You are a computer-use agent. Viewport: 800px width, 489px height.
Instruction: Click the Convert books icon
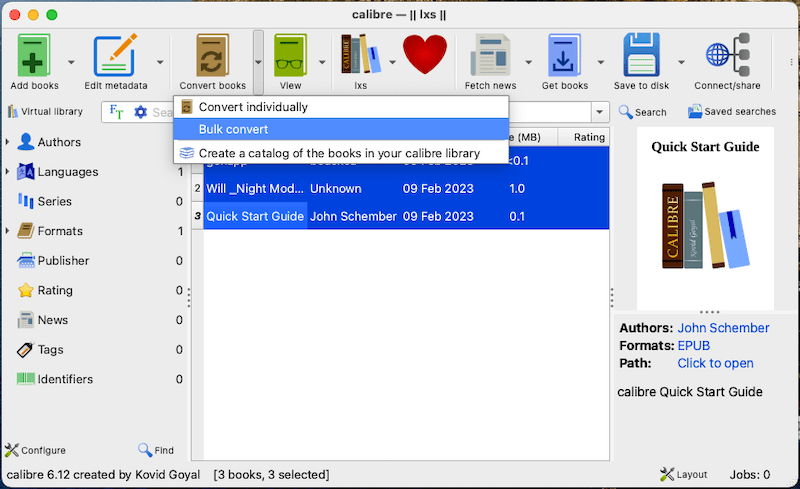212,55
